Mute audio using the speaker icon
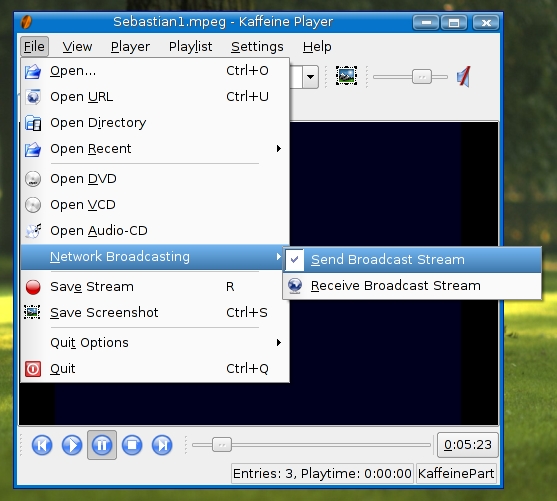557x501 pixels. (464, 76)
